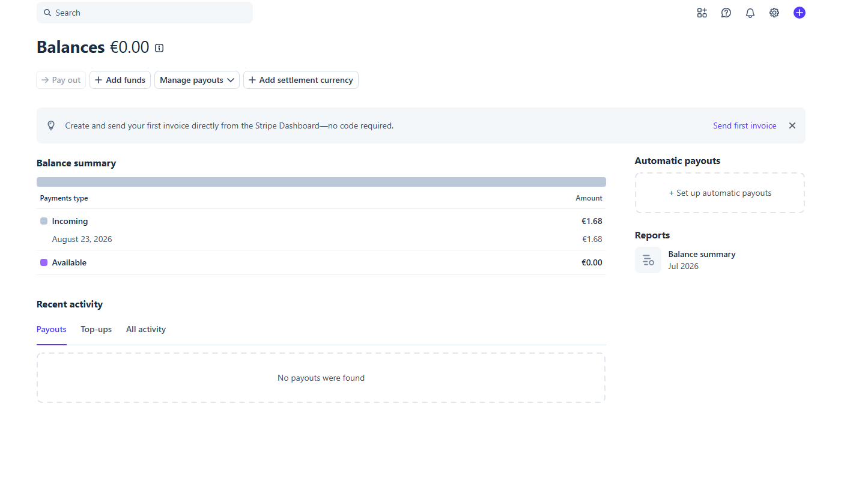Viewport: 868px width, 499px height.
Task: Click the Balance summary report icon
Action: click(648, 260)
